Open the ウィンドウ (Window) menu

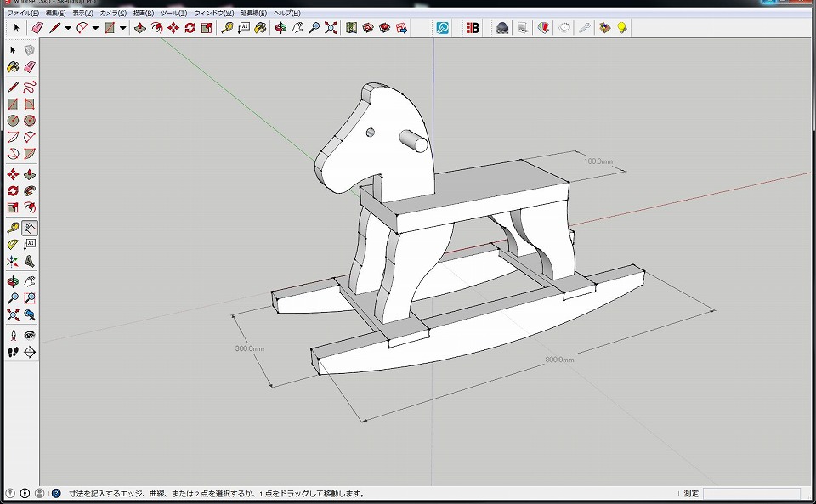213,14
